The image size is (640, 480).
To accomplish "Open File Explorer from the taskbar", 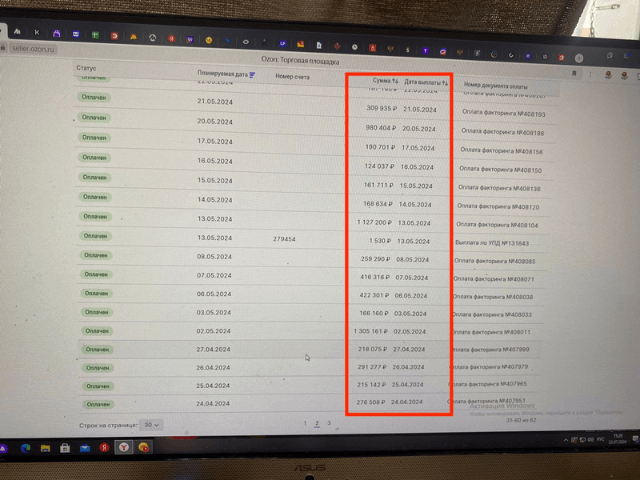I will point(45,448).
